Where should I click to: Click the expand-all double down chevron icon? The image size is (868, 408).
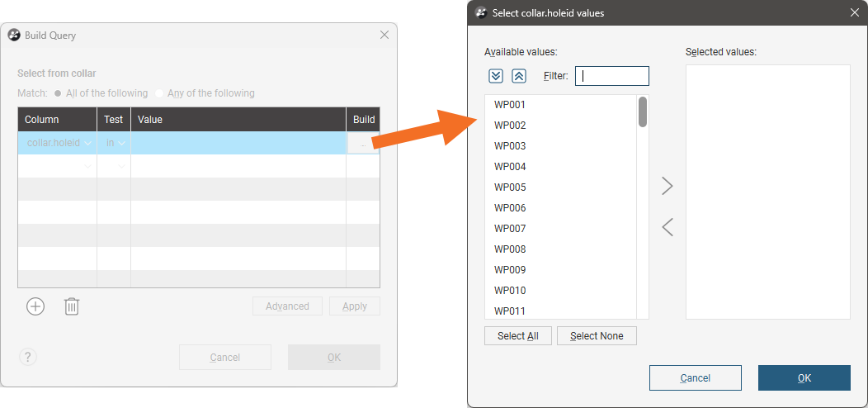coord(496,76)
